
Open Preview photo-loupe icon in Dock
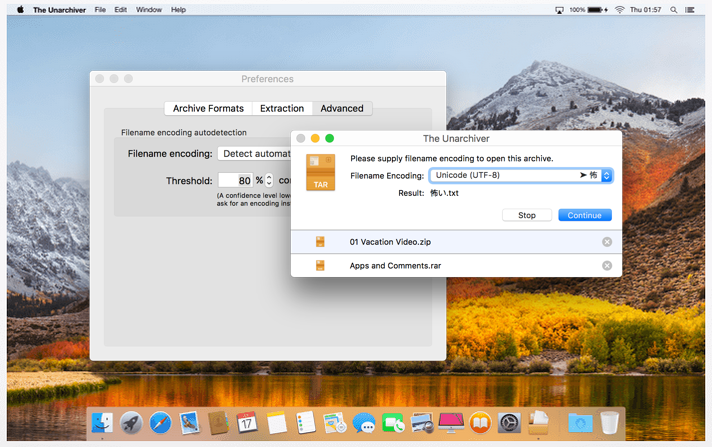(422, 423)
